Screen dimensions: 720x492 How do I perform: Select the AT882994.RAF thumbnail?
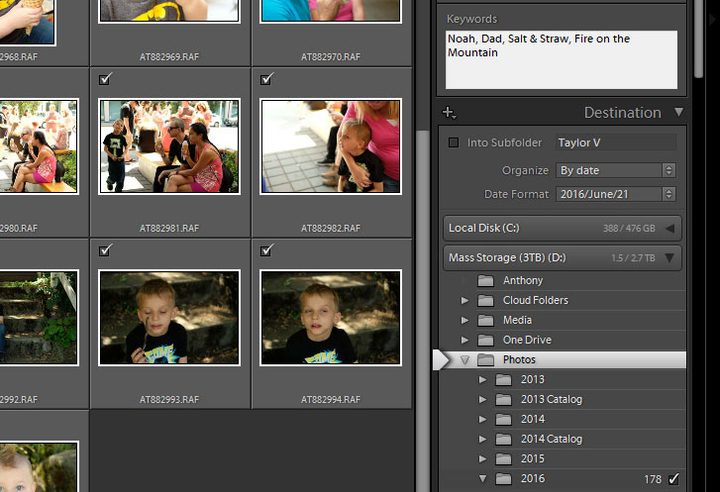tap(331, 318)
